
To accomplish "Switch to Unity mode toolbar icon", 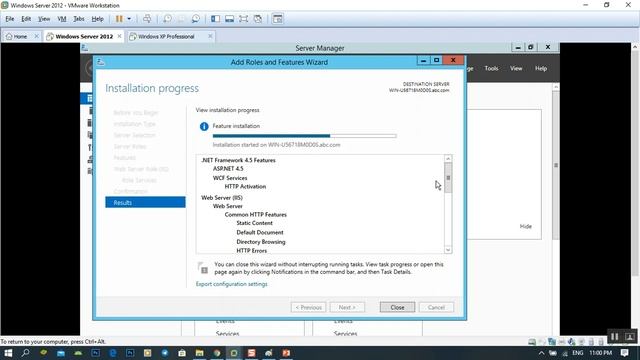I will 258,19.
